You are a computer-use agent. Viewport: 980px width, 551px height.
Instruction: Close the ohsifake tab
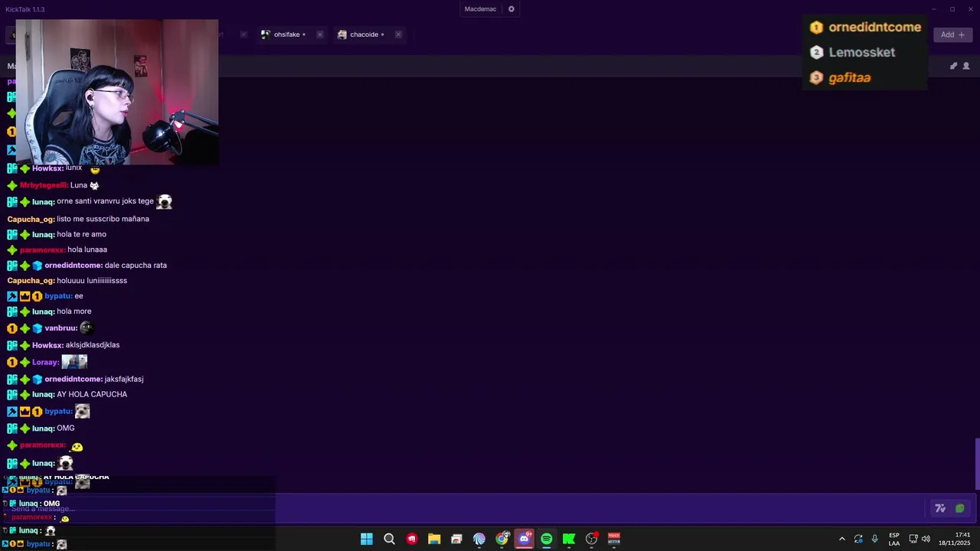pyautogui.click(x=320, y=34)
